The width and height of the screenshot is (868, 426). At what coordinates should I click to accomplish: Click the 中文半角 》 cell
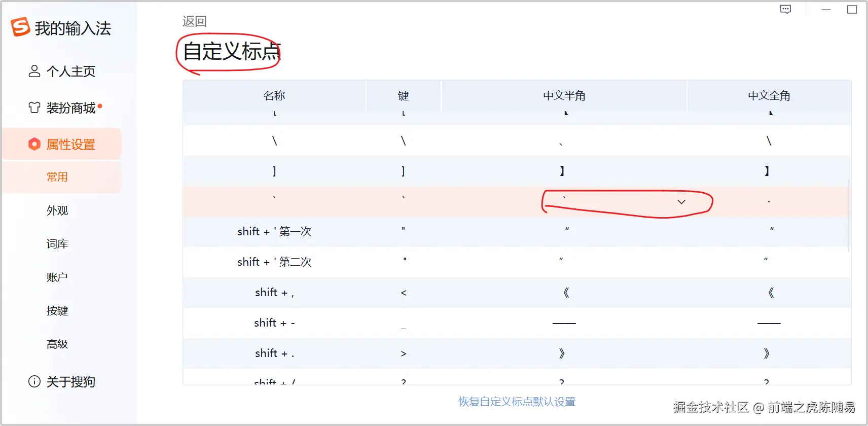pos(564,353)
